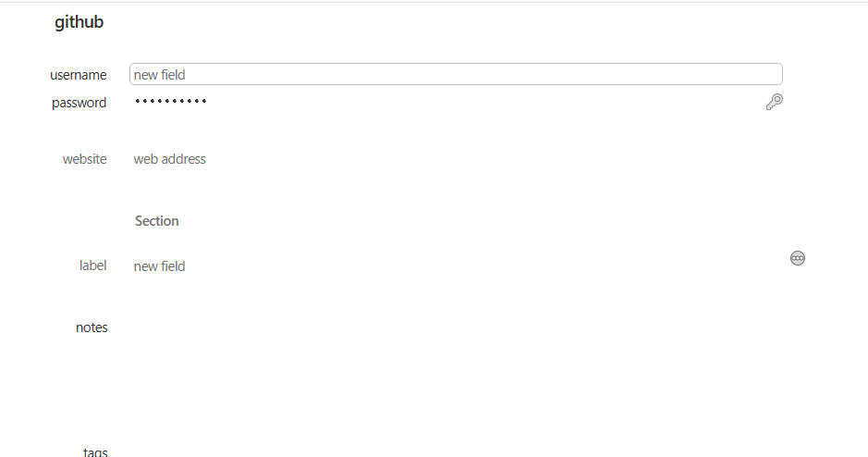Click the web address field
This screenshot has width=868, height=457.
pos(170,159)
